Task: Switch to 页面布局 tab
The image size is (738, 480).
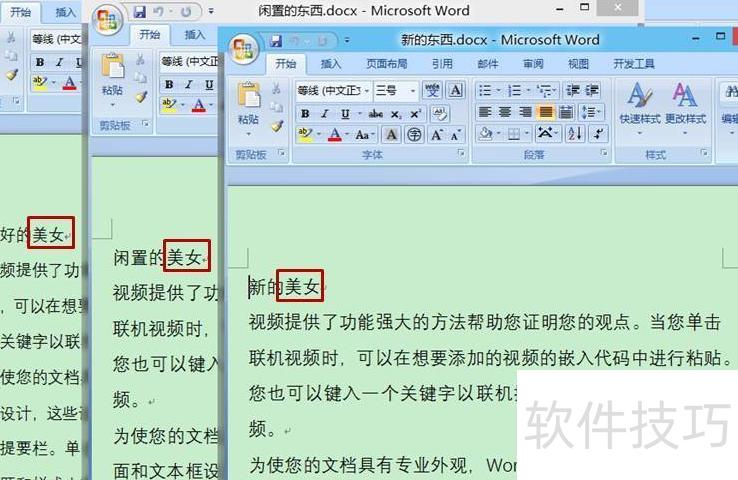Action: click(x=387, y=64)
